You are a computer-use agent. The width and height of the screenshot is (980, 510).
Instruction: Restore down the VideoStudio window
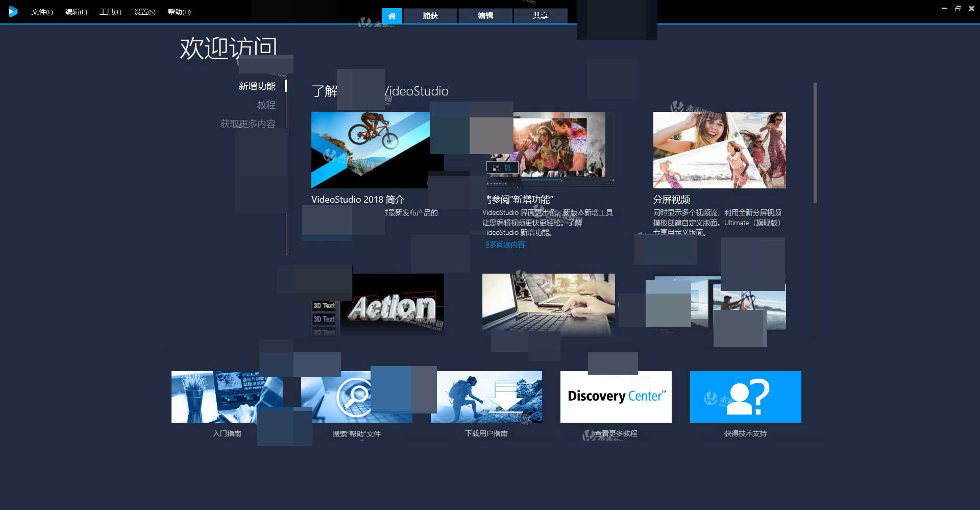point(958,9)
